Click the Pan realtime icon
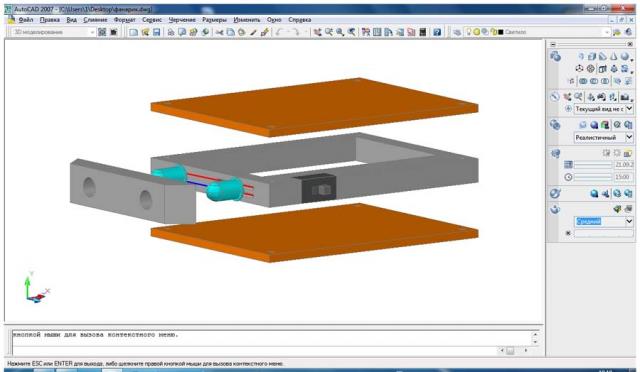640x372 pixels. pyautogui.click(x=317, y=32)
